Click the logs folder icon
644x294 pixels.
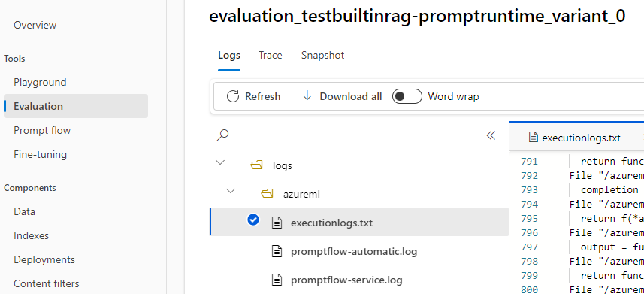256,165
